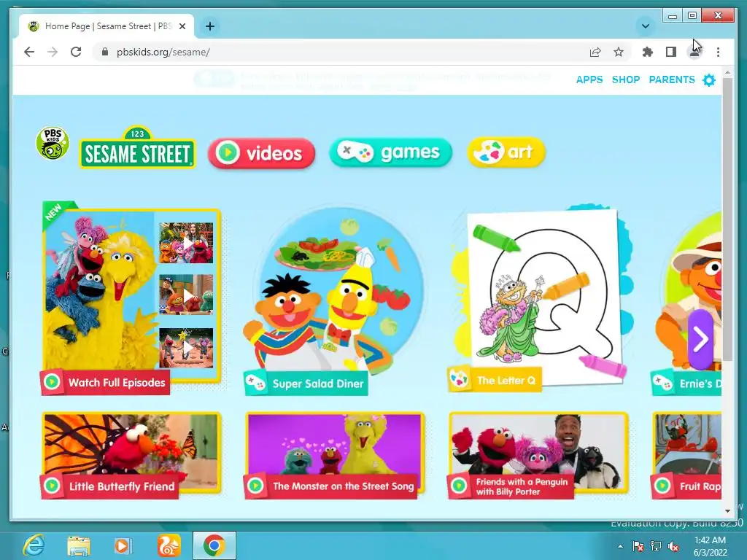Toggle Chrome side panel
This screenshot has width=747, height=560.
[x=671, y=52]
